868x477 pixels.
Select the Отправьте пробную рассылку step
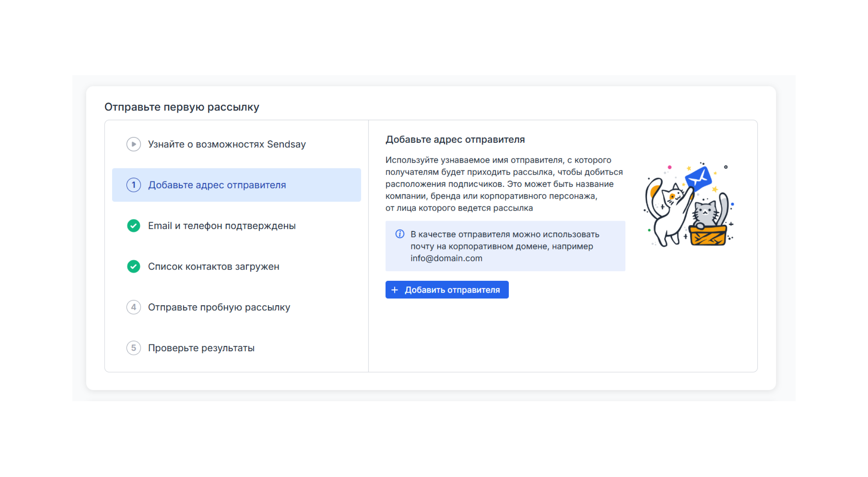pyautogui.click(x=237, y=307)
